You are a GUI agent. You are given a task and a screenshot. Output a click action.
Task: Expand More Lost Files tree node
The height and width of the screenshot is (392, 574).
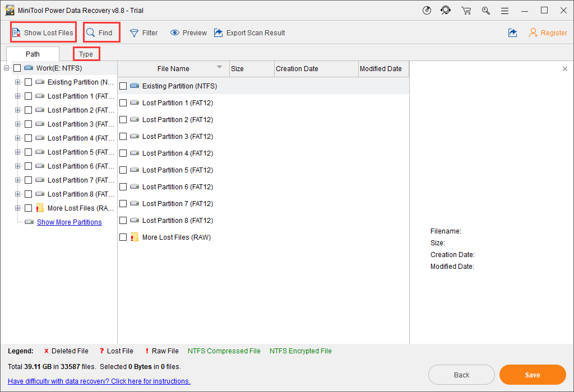tap(17, 208)
